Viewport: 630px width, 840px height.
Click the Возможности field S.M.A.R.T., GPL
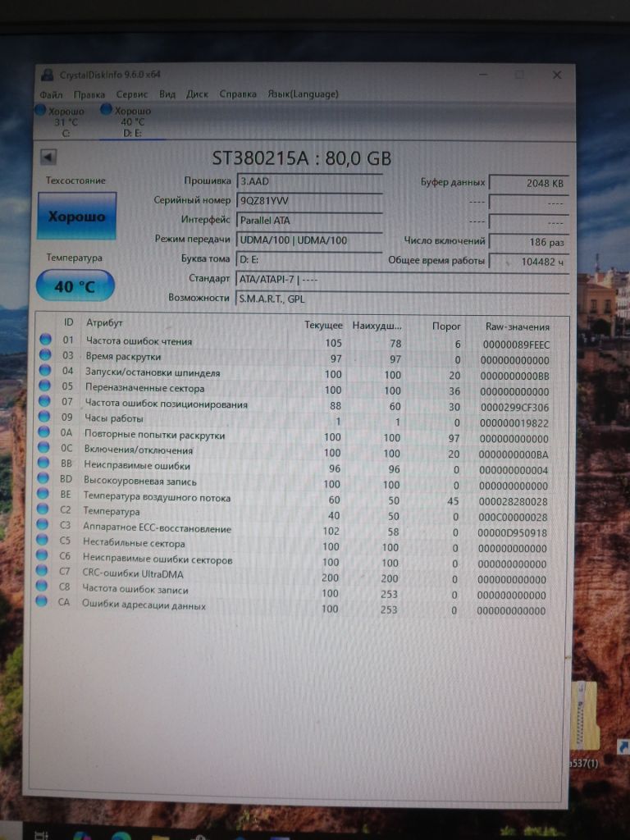402,299
